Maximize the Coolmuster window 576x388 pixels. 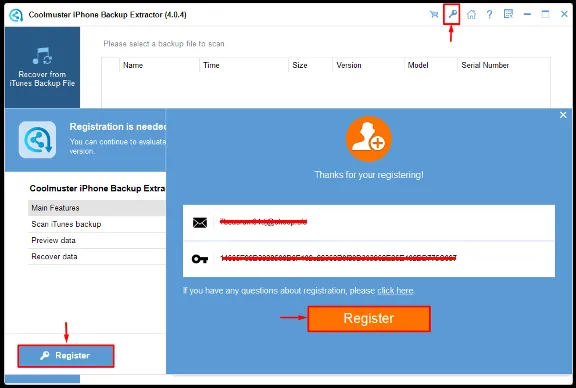pos(546,14)
